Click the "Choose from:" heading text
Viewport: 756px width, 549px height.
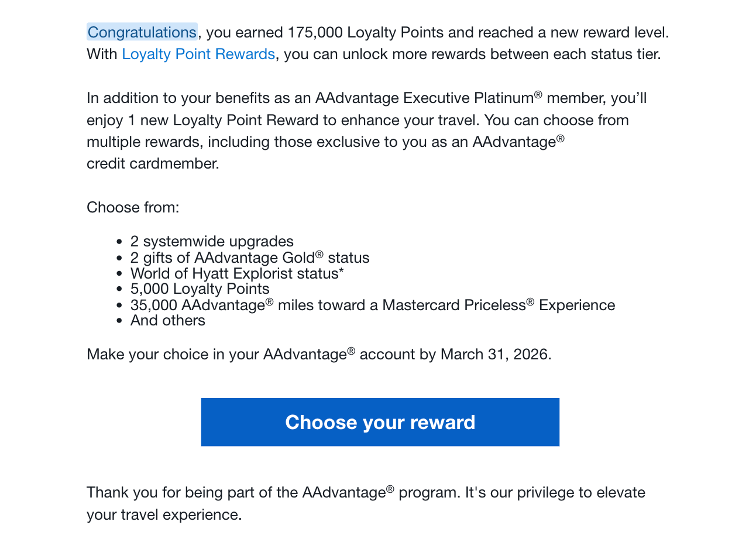click(133, 208)
